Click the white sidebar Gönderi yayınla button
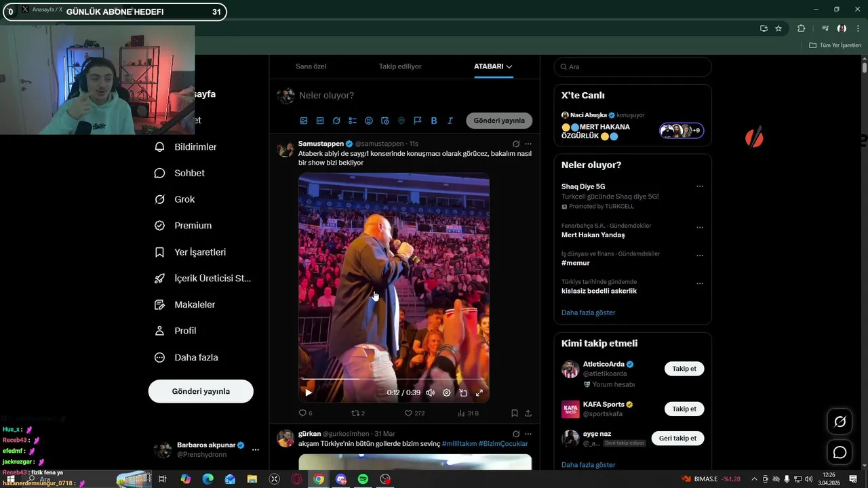This screenshot has height=488, width=868. [201, 391]
